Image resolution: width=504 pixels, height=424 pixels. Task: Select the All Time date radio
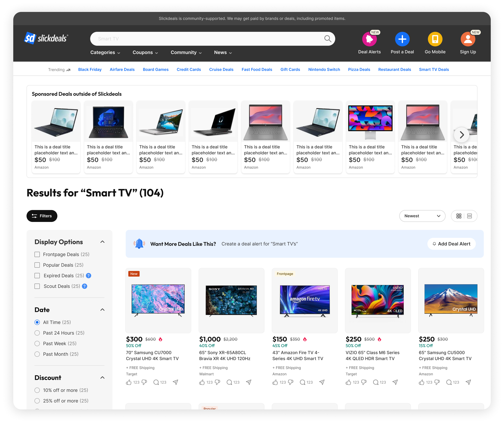(x=37, y=322)
